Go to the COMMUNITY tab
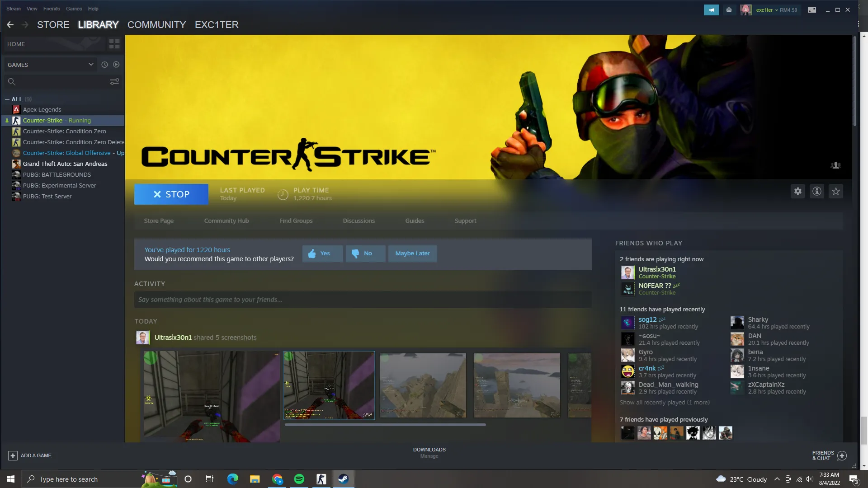Viewport: 868px width, 488px height. click(x=157, y=25)
